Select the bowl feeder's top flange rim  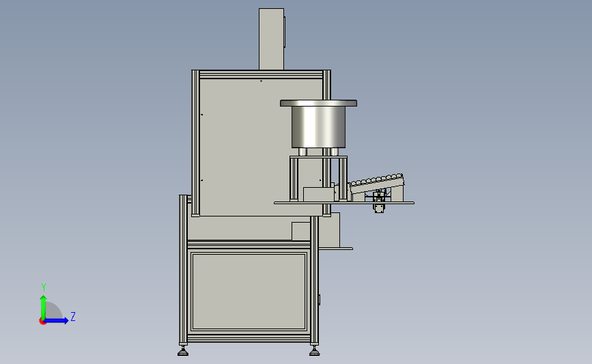click(318, 103)
